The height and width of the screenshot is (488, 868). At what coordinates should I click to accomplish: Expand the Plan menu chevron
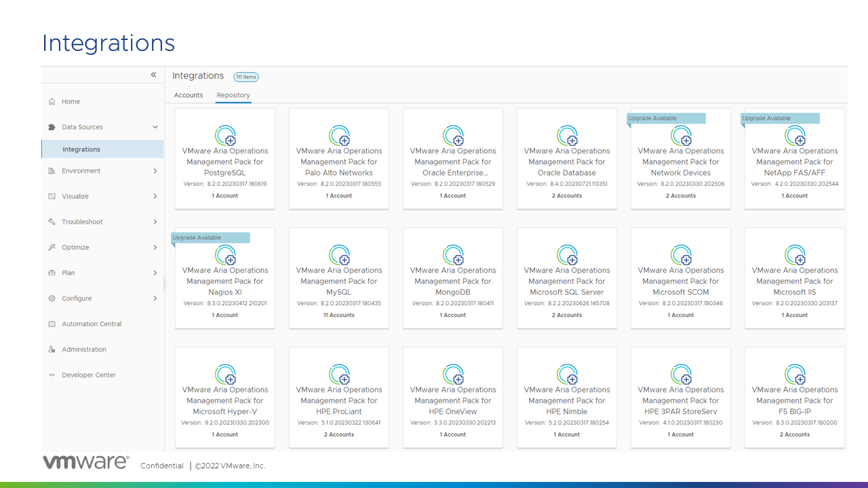click(155, 273)
